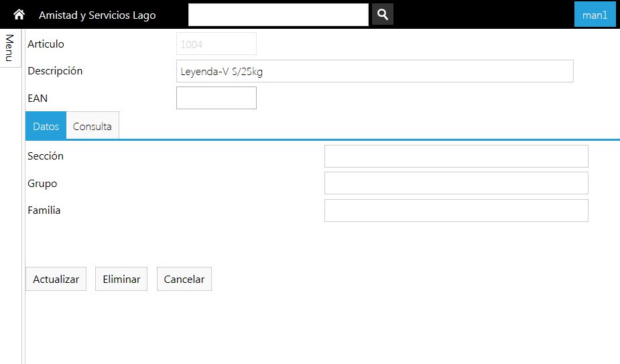Click the Grupo input field
Viewport: 620px width, 364px height.
456,183
